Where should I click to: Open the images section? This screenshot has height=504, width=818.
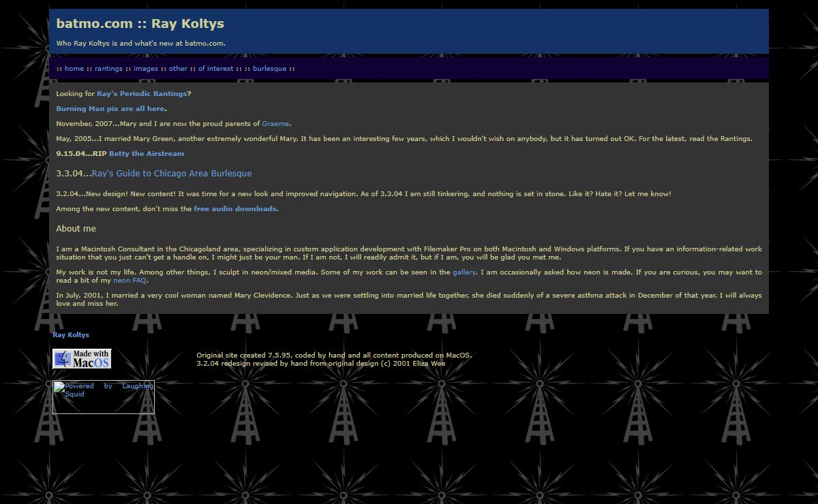click(146, 69)
